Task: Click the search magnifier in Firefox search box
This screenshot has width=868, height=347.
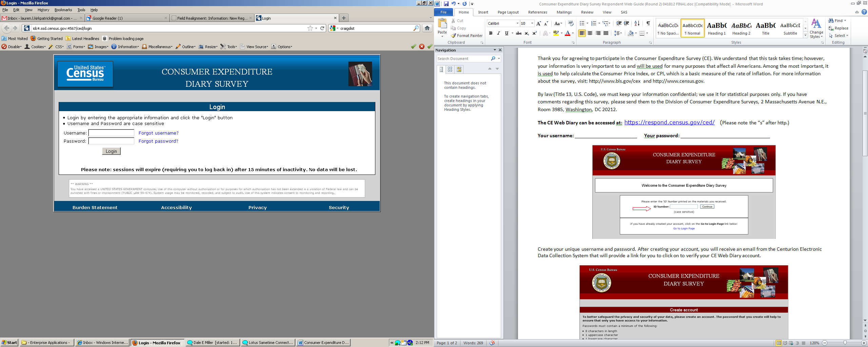Action: [416, 28]
